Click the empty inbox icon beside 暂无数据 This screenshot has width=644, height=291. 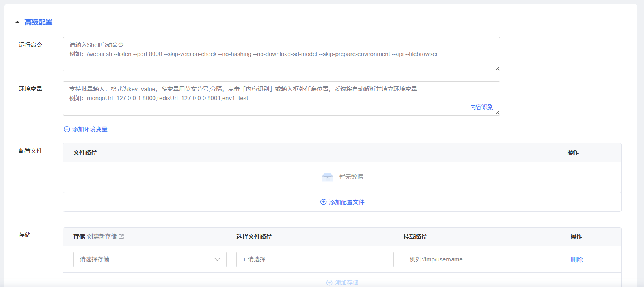(x=328, y=177)
